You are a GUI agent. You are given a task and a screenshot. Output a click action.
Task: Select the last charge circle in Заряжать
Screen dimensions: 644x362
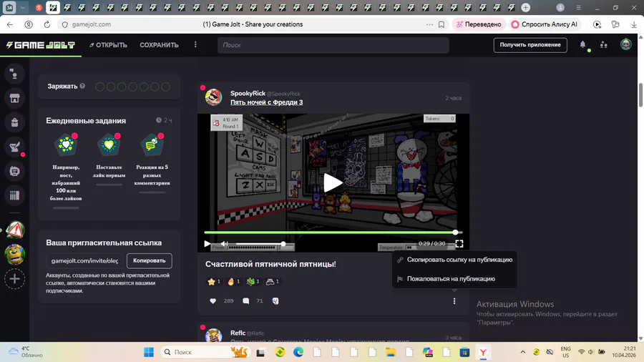click(165, 87)
